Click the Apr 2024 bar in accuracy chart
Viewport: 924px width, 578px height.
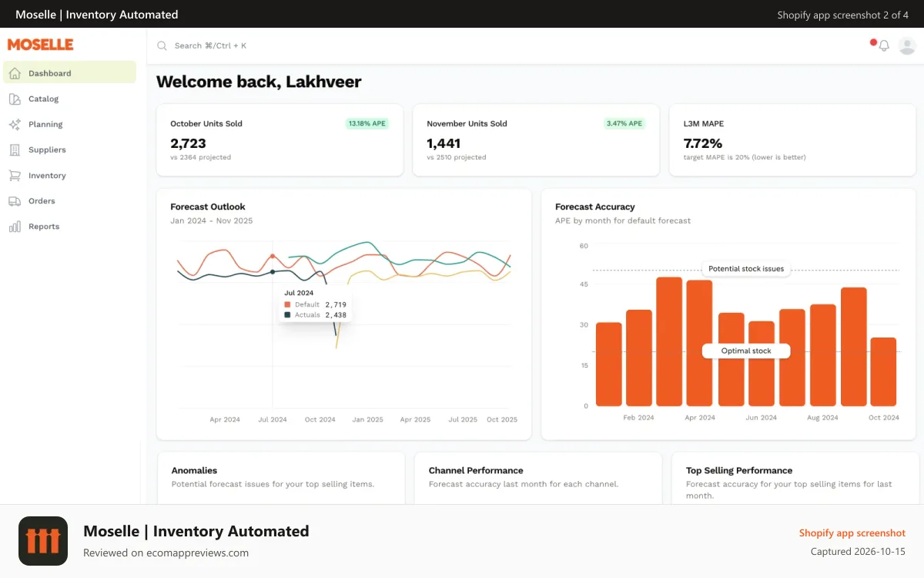[700, 343]
